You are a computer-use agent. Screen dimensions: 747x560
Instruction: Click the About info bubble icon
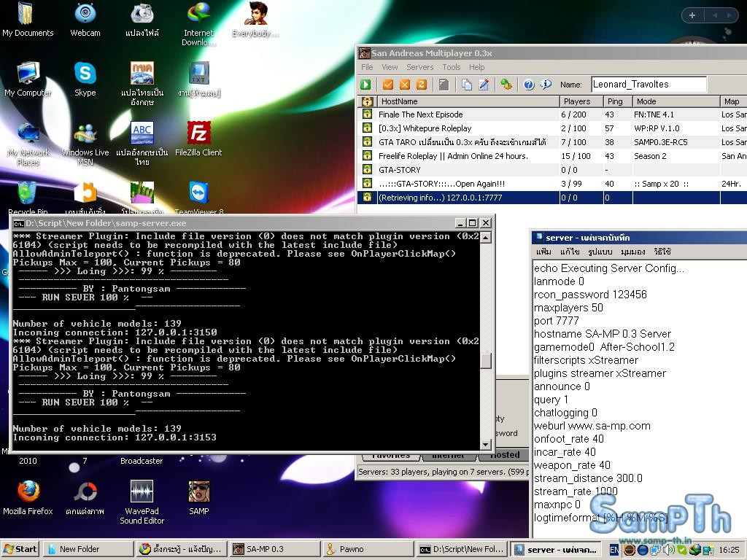(x=545, y=85)
